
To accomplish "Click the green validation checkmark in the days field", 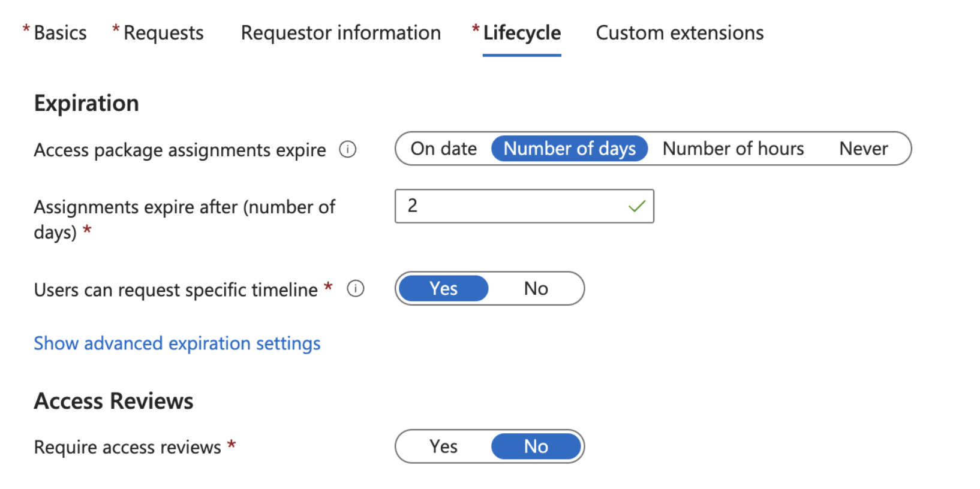I will (635, 206).
